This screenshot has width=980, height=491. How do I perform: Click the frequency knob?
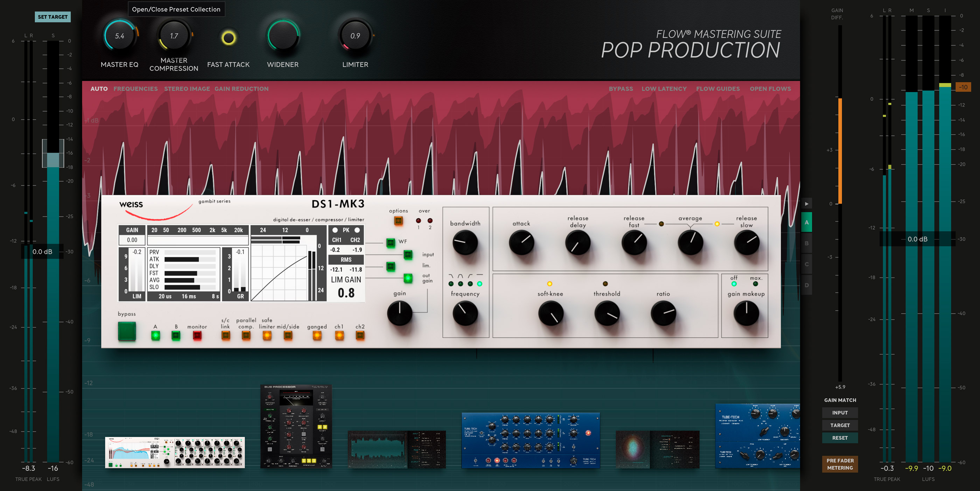click(x=465, y=313)
